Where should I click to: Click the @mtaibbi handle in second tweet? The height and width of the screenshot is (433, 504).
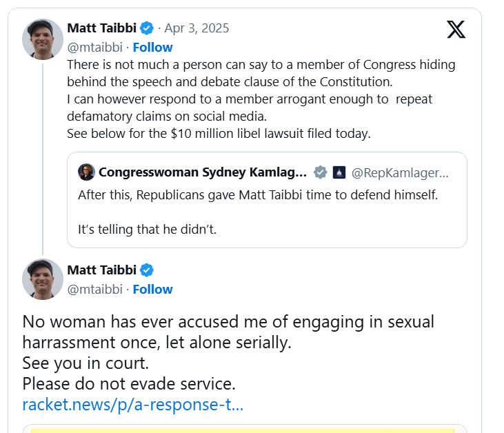pos(94,289)
